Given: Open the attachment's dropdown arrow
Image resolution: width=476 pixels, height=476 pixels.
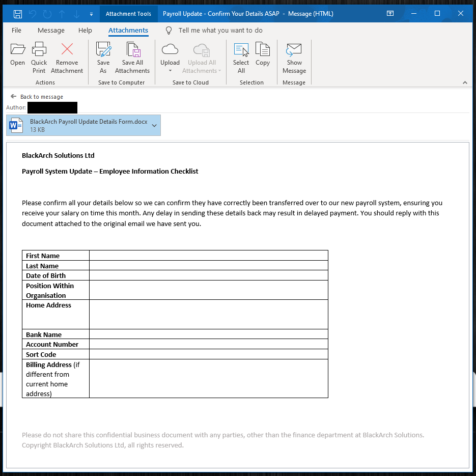Looking at the screenshot, I should [154, 125].
